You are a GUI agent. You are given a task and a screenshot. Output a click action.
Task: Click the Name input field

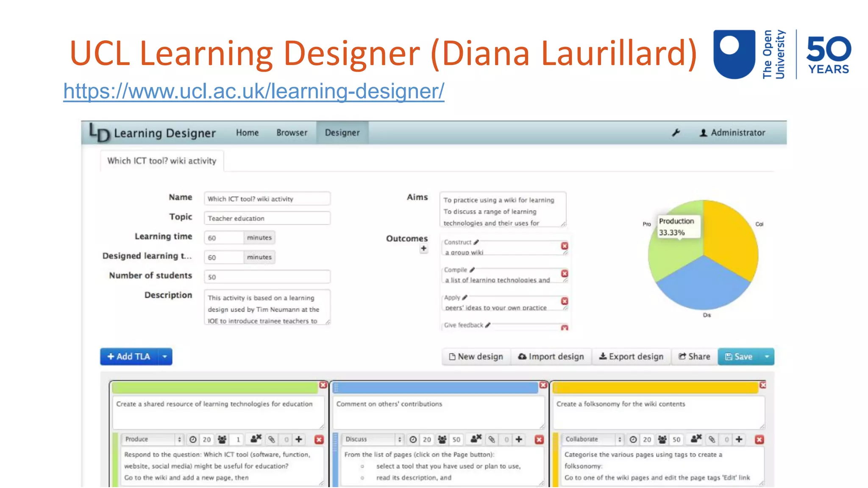click(x=267, y=199)
